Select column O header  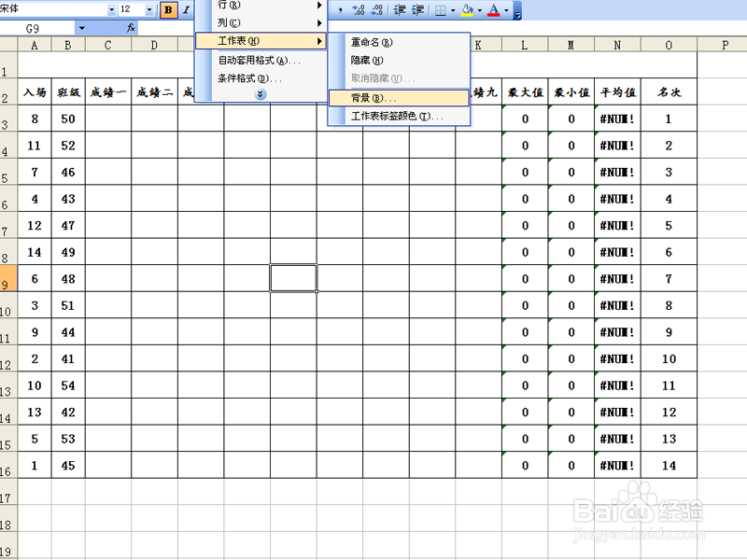coord(669,45)
